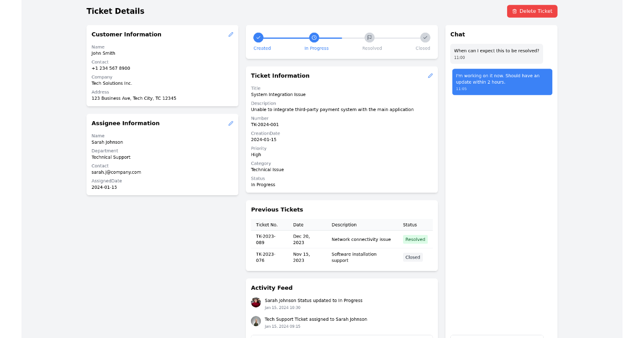Click the In Progress clock icon

pyautogui.click(x=314, y=38)
